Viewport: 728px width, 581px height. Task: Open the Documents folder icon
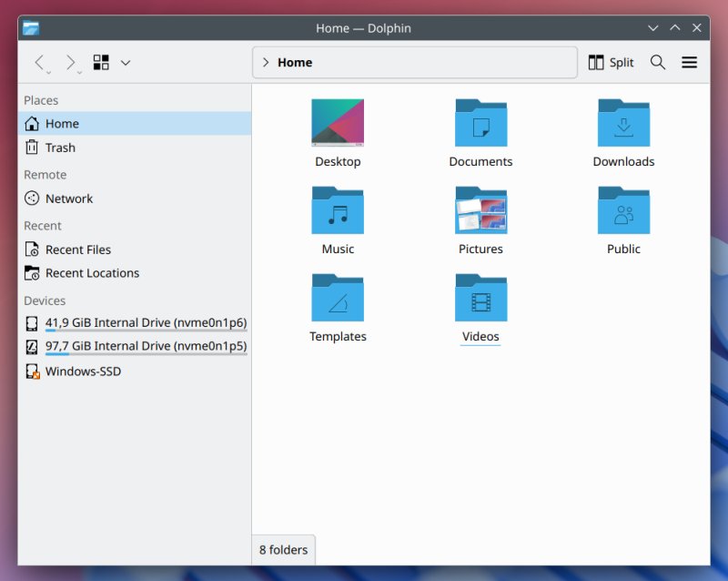(x=480, y=124)
